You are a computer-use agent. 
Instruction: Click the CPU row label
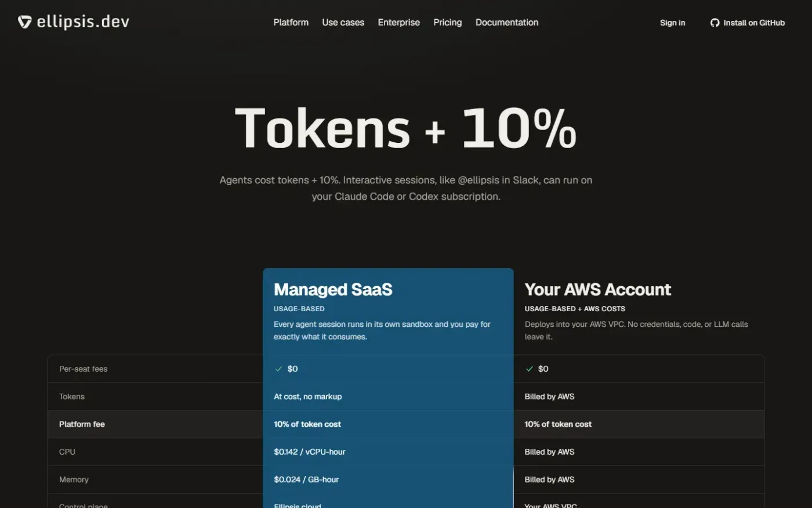(x=67, y=452)
